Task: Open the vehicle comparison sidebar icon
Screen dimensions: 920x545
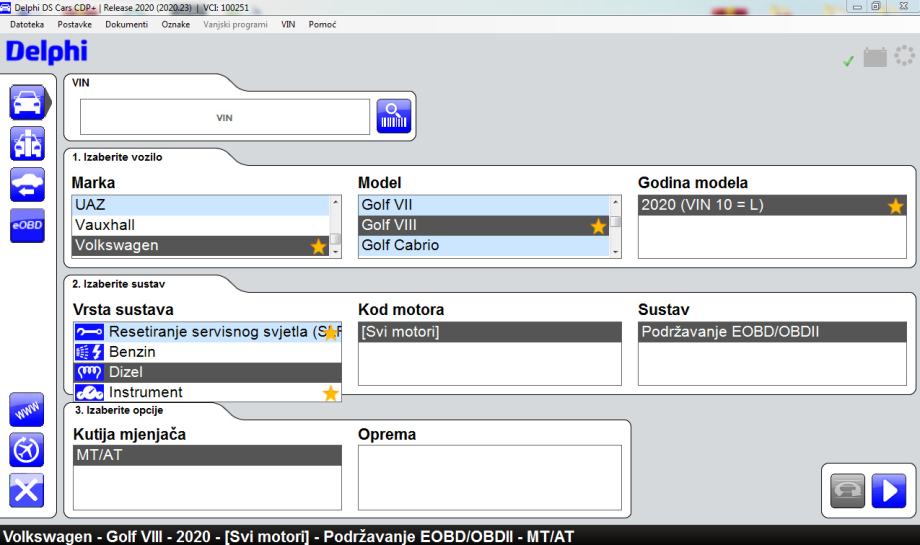Action: click(x=28, y=144)
